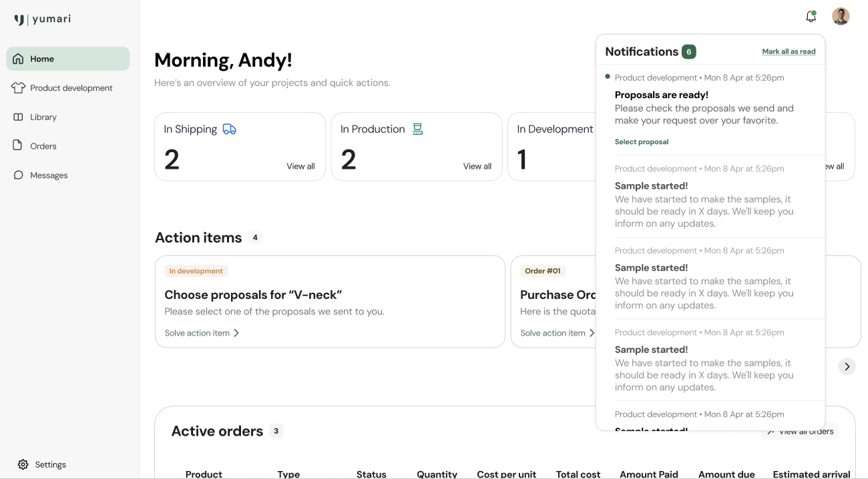The width and height of the screenshot is (868, 479).
Task: Click the notification bell icon
Action: tap(811, 17)
